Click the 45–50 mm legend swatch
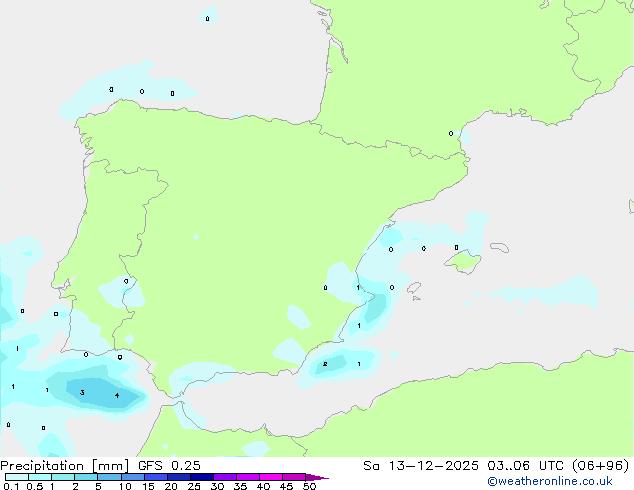This screenshot has height=490, width=634. (294, 477)
